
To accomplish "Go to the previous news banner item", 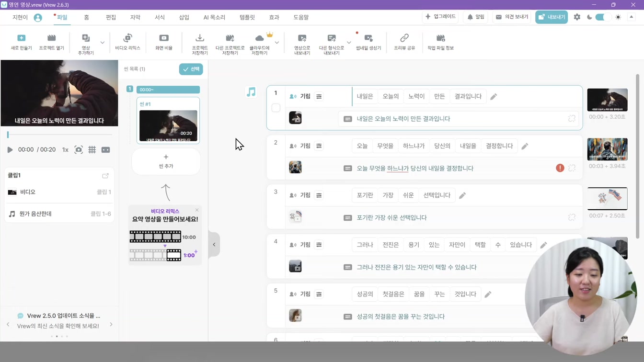I will click(8, 325).
